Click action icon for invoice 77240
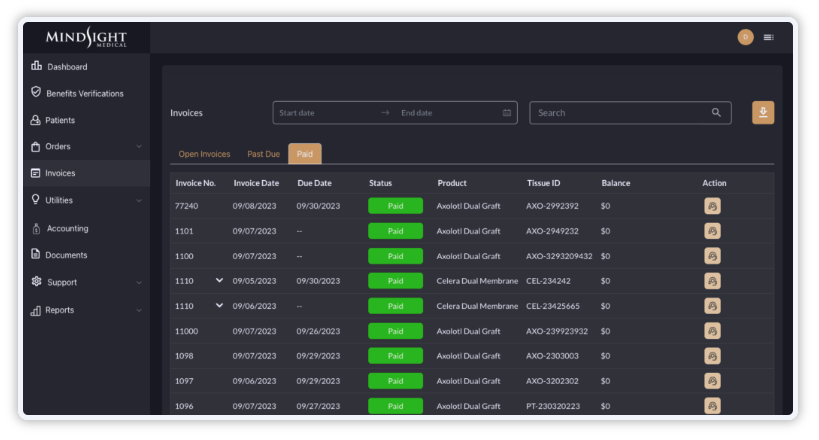Image resolution: width=819 pixels, height=440 pixels. tap(712, 206)
